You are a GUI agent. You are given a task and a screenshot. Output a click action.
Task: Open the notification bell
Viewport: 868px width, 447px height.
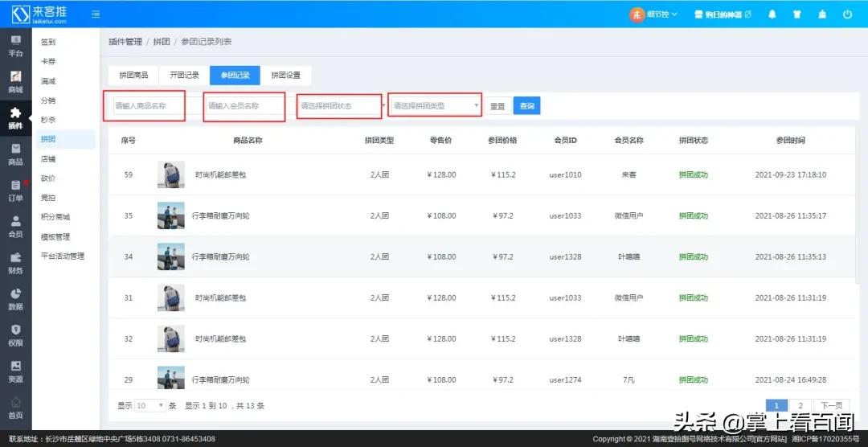tap(772, 14)
